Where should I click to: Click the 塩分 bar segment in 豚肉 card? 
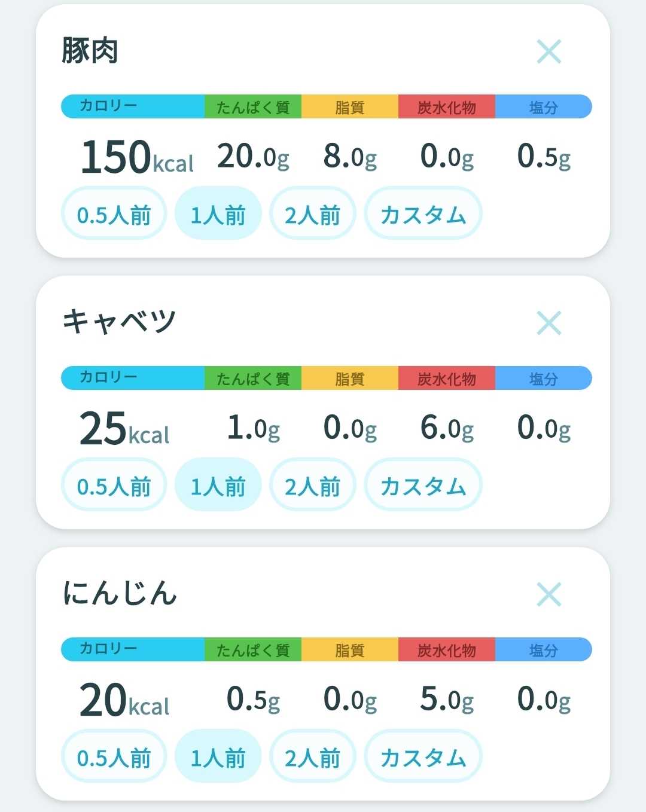pyautogui.click(x=544, y=106)
